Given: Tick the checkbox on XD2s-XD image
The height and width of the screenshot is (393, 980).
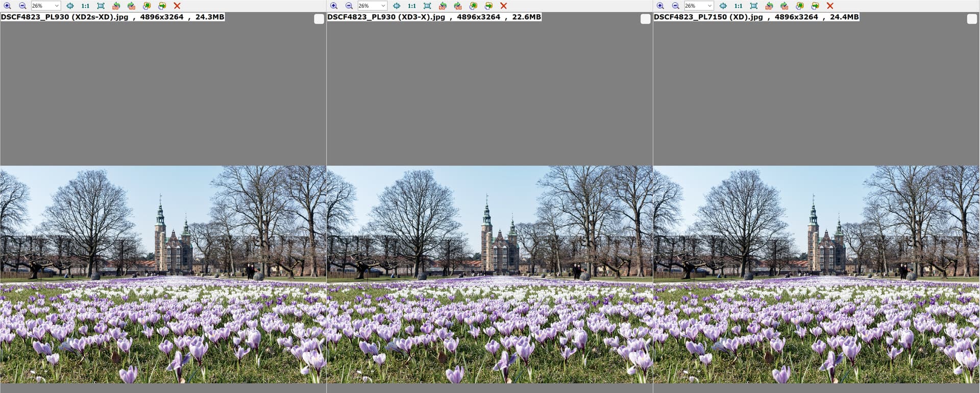Looking at the screenshot, I should 319,19.
